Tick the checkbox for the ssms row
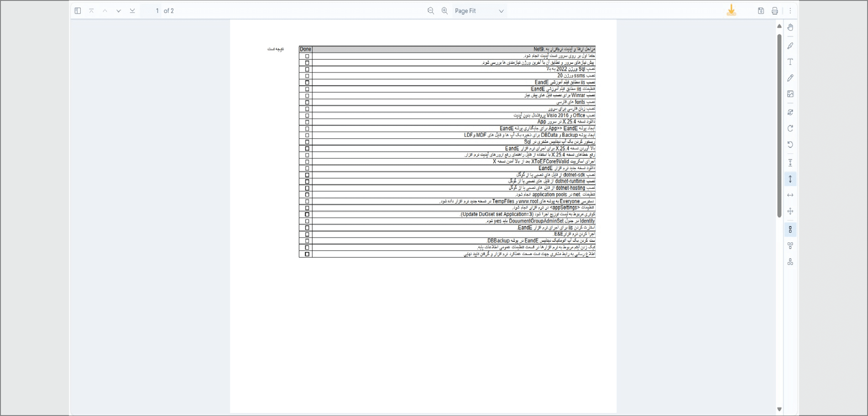 307,76
